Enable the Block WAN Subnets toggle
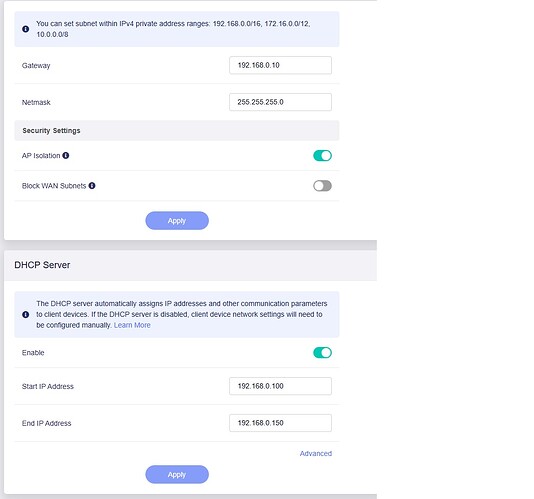This screenshot has width=534, height=499. pos(322,186)
